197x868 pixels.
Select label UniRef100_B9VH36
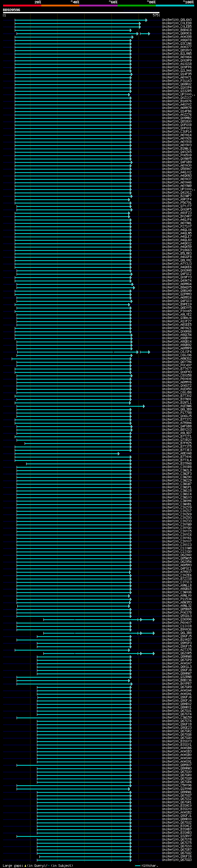point(177,629)
